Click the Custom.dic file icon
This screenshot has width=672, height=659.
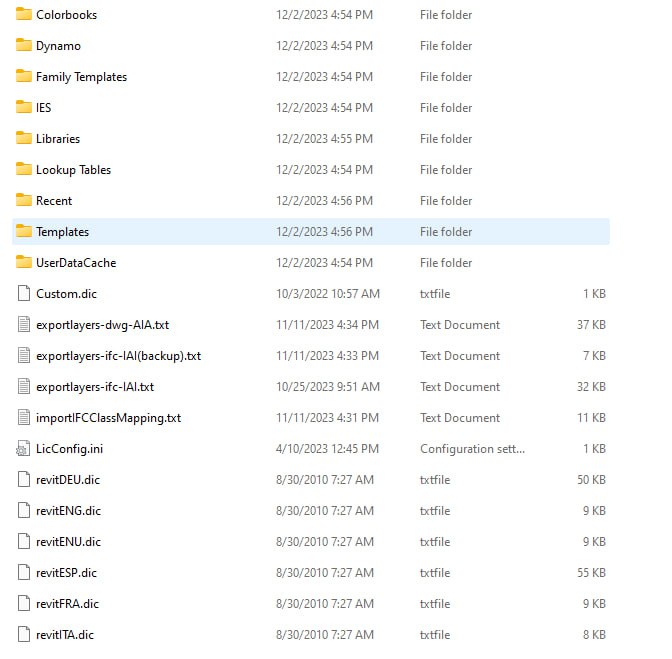[24, 294]
